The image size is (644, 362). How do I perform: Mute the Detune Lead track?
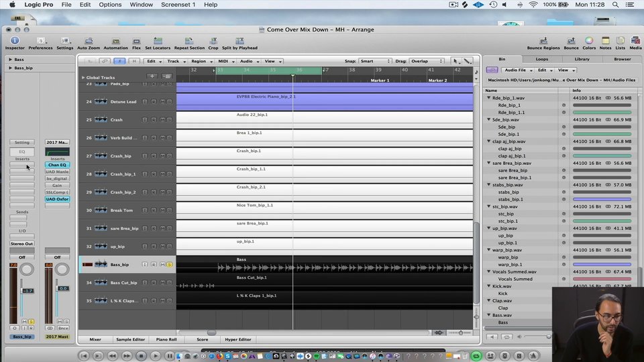pyautogui.click(x=162, y=102)
